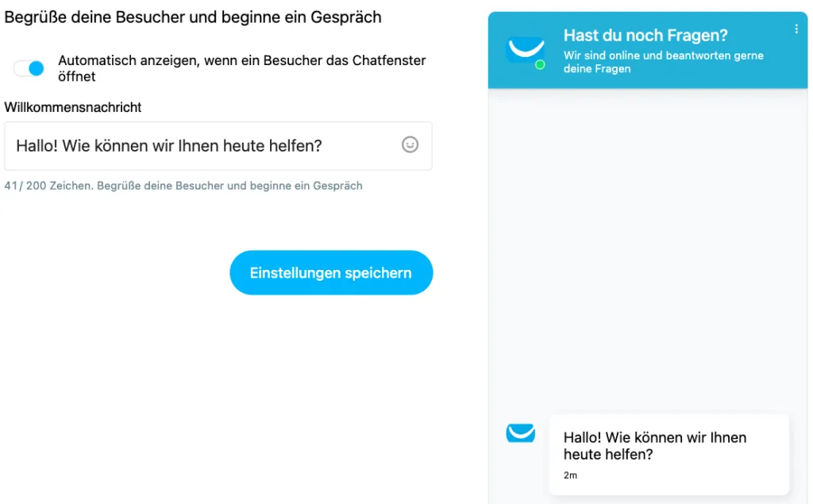Click the Hast du noch Fragen? title
Screen dimensions: 813x504
click(x=645, y=35)
